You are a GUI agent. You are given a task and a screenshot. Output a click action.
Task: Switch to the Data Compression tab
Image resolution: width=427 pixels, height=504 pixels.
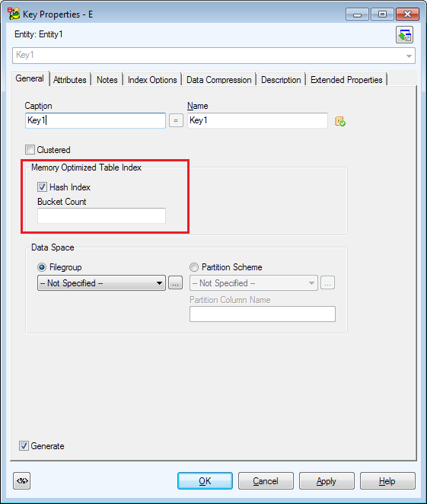point(218,80)
